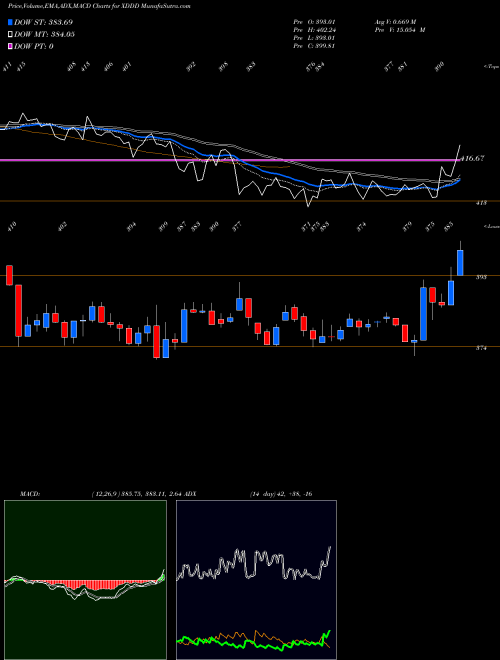The width and height of the screenshot is (500, 660).
Task: Click the dark blue ADX indicator panel
Action: (256, 580)
